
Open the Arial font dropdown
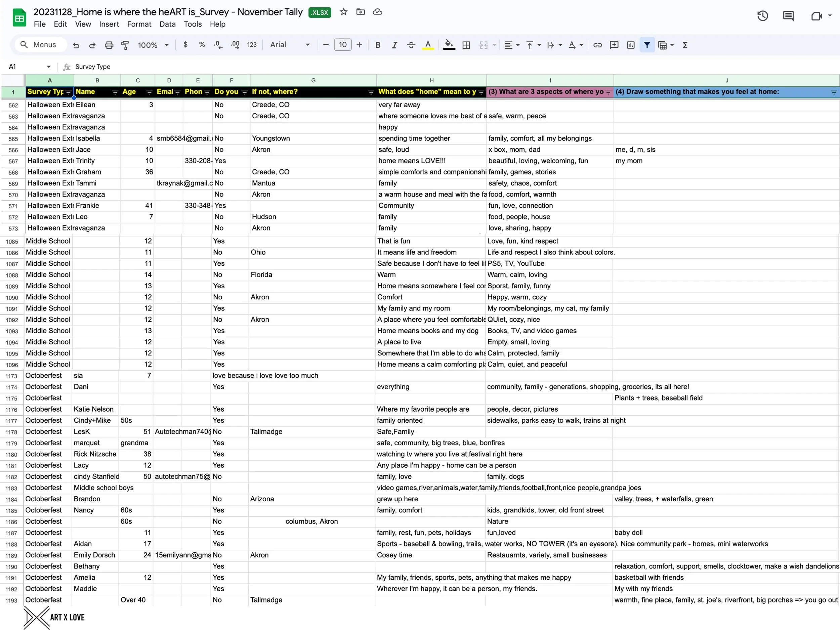(x=290, y=45)
